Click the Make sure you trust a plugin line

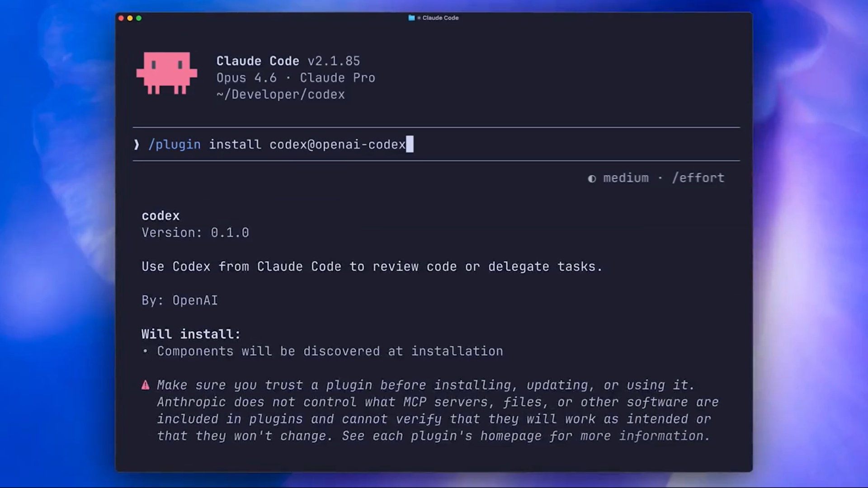tap(425, 385)
